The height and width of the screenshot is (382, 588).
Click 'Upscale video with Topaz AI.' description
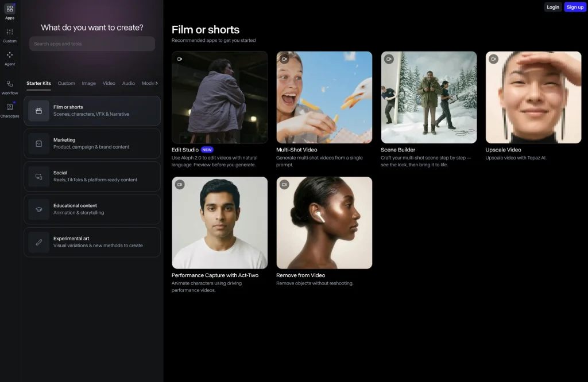[x=516, y=158]
